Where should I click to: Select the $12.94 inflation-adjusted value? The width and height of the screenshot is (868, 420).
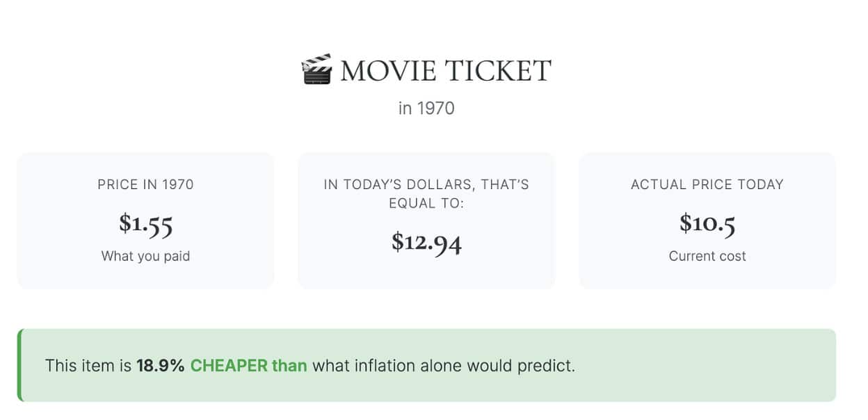426,241
